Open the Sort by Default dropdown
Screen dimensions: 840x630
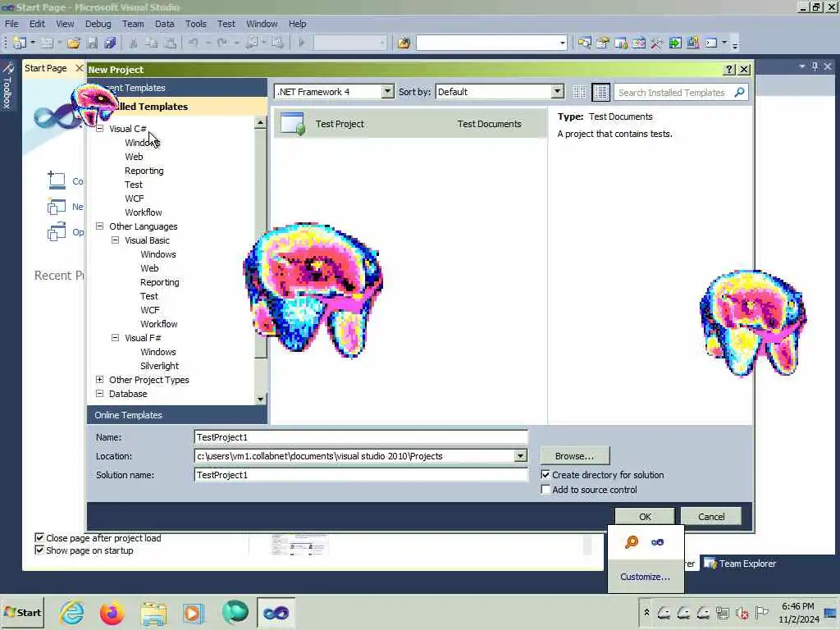(557, 92)
